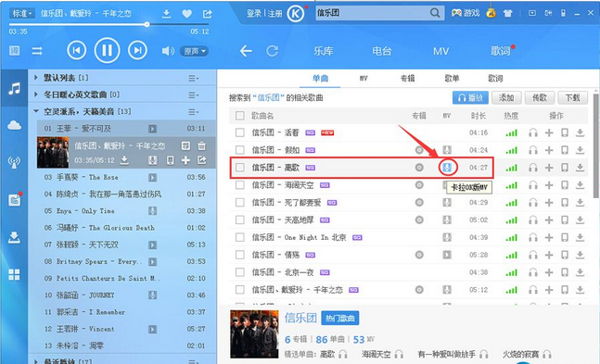Check the box for 信乐团 - 活着
The width and height of the screenshot is (600, 364).
click(x=240, y=132)
